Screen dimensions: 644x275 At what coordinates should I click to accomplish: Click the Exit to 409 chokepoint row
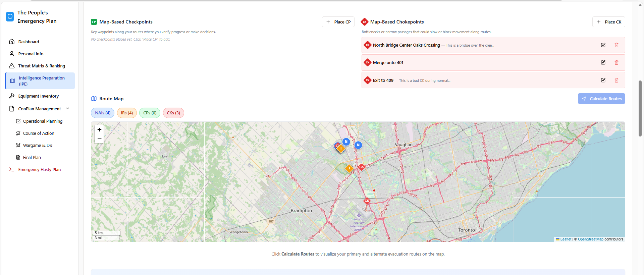click(493, 80)
